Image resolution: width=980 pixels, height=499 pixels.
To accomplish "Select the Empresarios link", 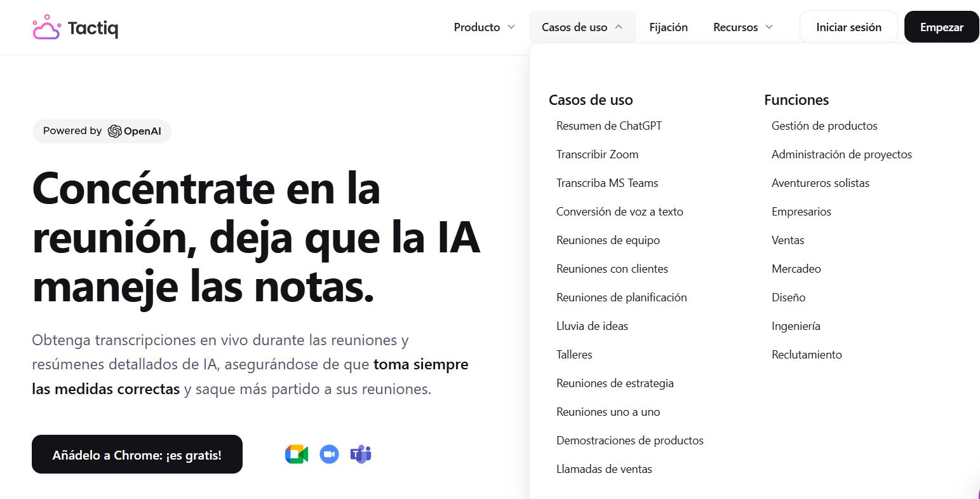I will (x=802, y=212).
